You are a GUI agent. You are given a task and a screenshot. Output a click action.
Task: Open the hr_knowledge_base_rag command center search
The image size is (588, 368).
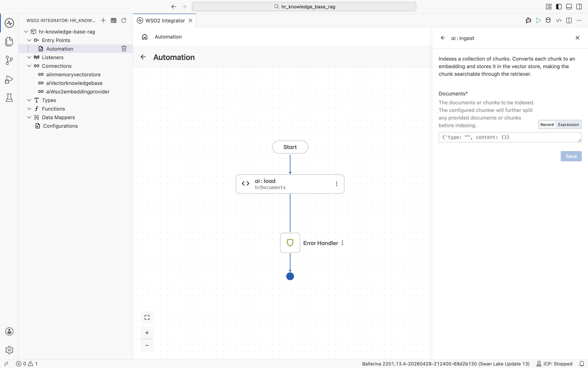(304, 7)
